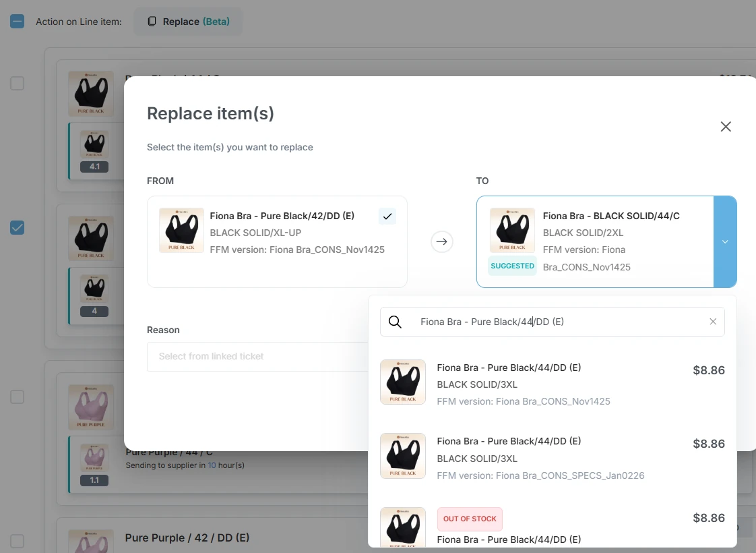This screenshot has height=553, width=756.
Task: Click into the replacement item search box
Action: coord(552,322)
